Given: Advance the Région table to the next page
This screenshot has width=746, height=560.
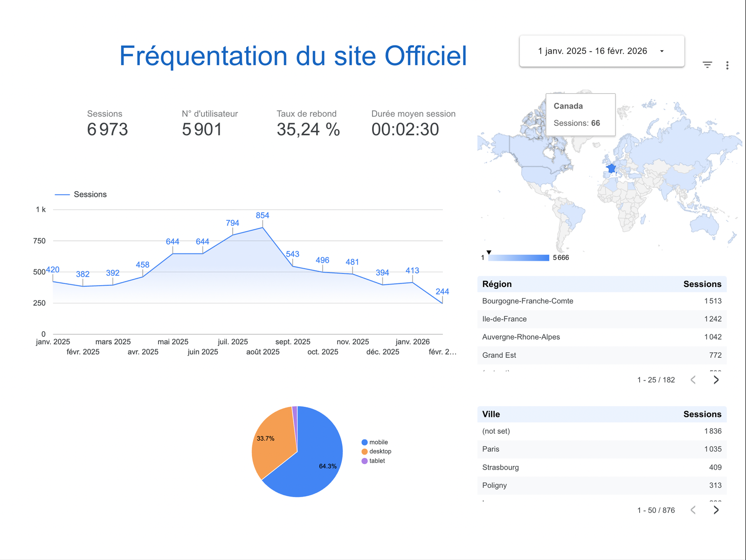Looking at the screenshot, I should point(716,380).
